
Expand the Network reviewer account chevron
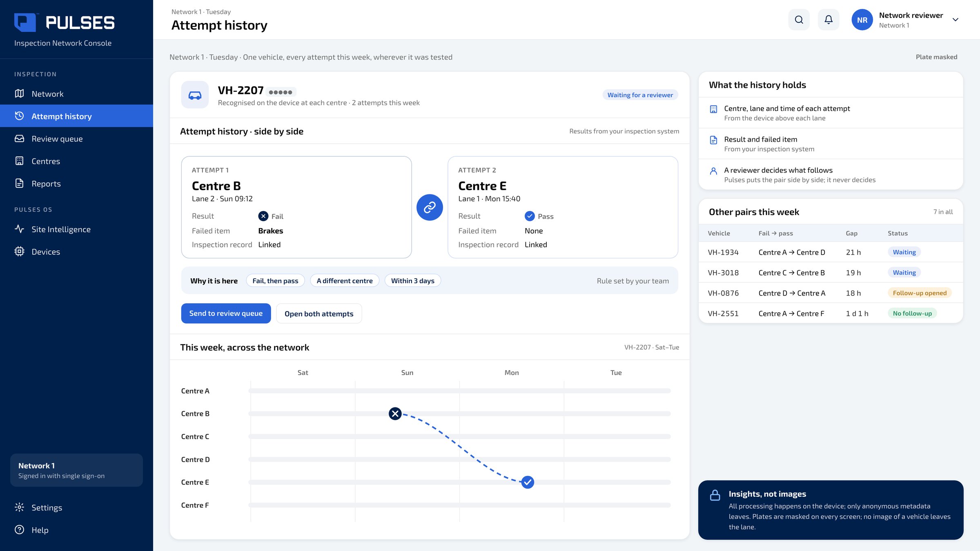point(955,20)
